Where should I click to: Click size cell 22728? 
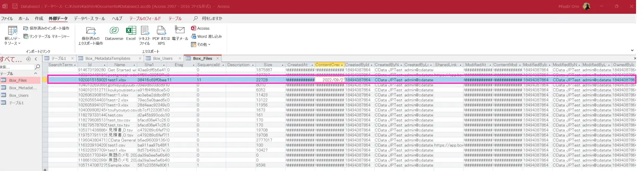[270, 80]
